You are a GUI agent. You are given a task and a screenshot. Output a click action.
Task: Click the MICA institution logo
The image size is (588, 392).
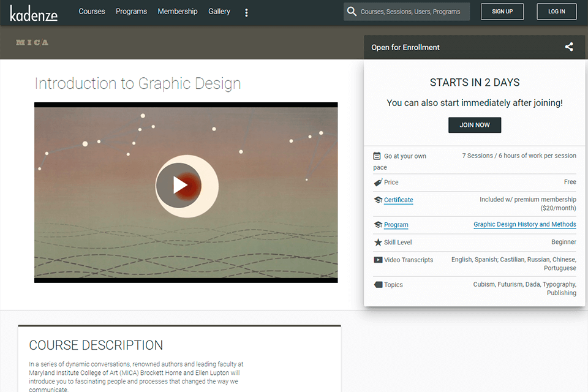coord(32,43)
